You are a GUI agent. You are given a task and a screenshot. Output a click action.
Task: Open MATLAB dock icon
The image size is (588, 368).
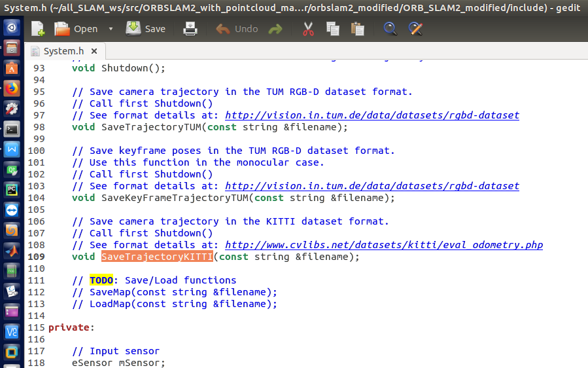(12, 251)
